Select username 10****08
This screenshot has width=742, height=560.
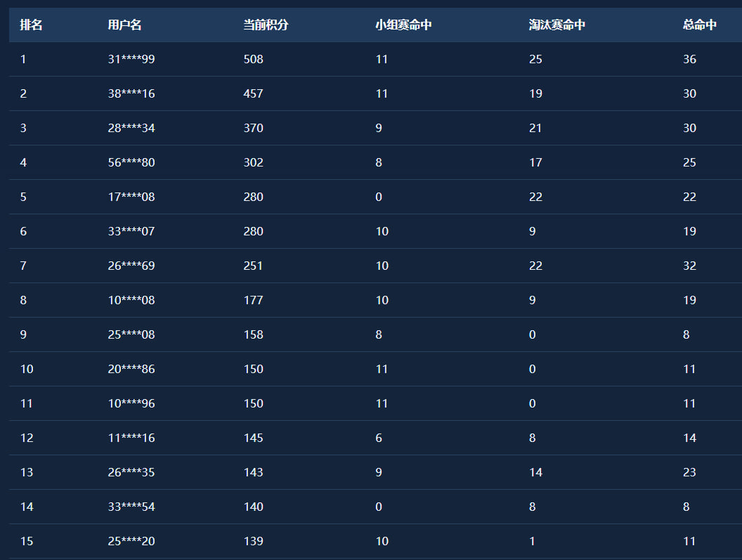click(x=131, y=300)
